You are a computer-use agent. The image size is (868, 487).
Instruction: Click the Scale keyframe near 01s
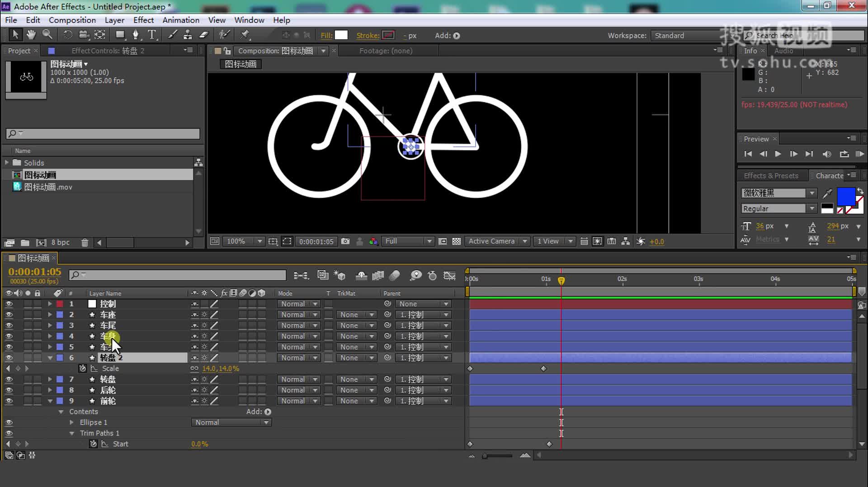(543, 369)
